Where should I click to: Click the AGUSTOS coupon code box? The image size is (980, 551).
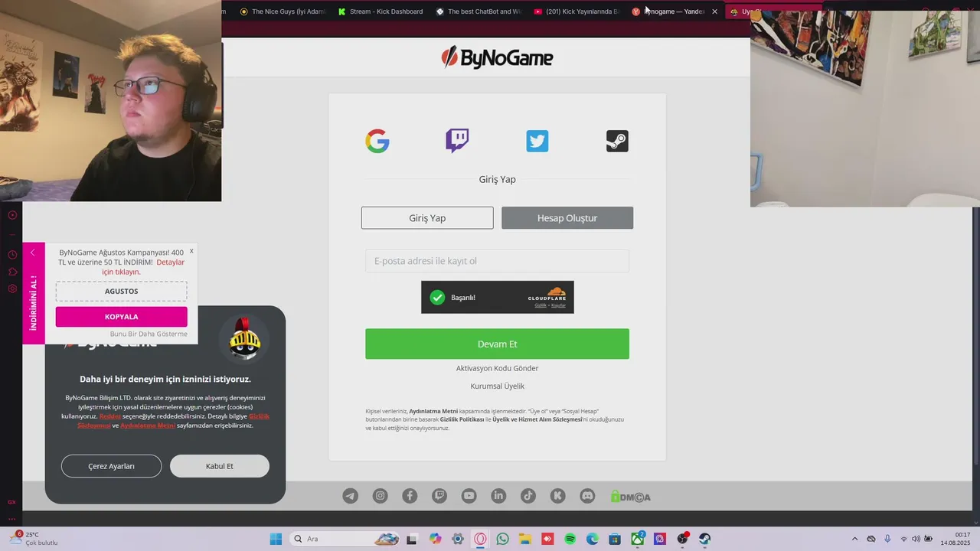pos(121,291)
